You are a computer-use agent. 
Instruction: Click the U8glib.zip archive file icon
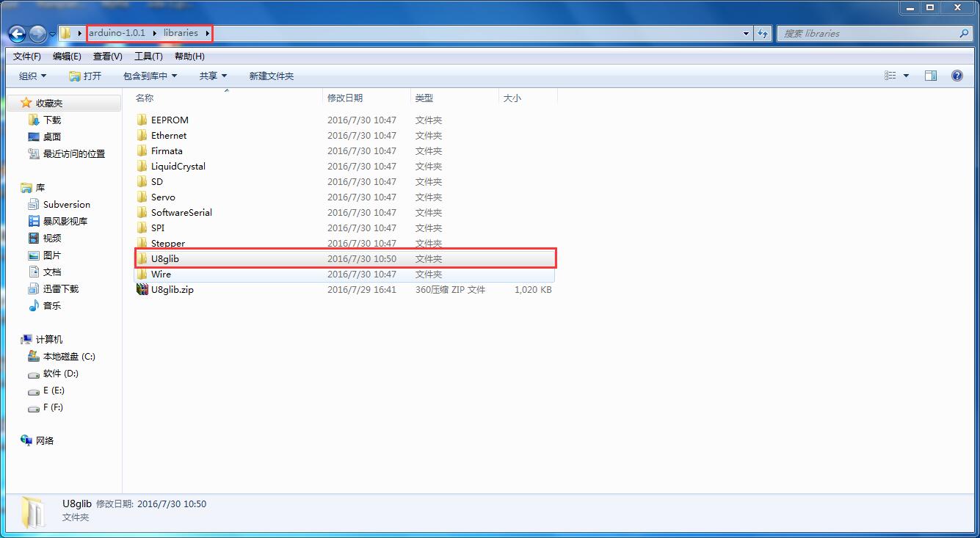142,289
